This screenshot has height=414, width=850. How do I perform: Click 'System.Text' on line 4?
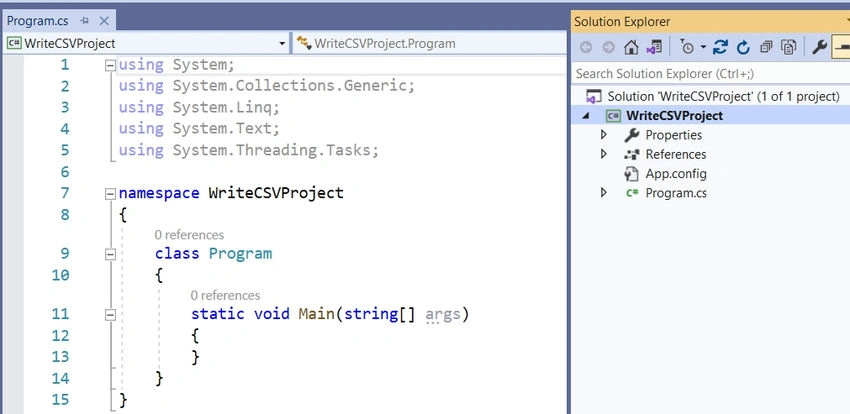[222, 129]
